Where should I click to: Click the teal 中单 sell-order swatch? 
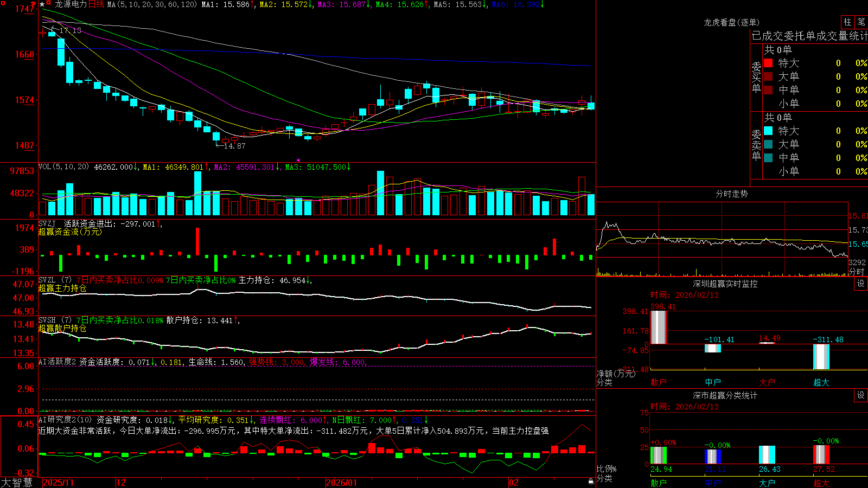768,158
